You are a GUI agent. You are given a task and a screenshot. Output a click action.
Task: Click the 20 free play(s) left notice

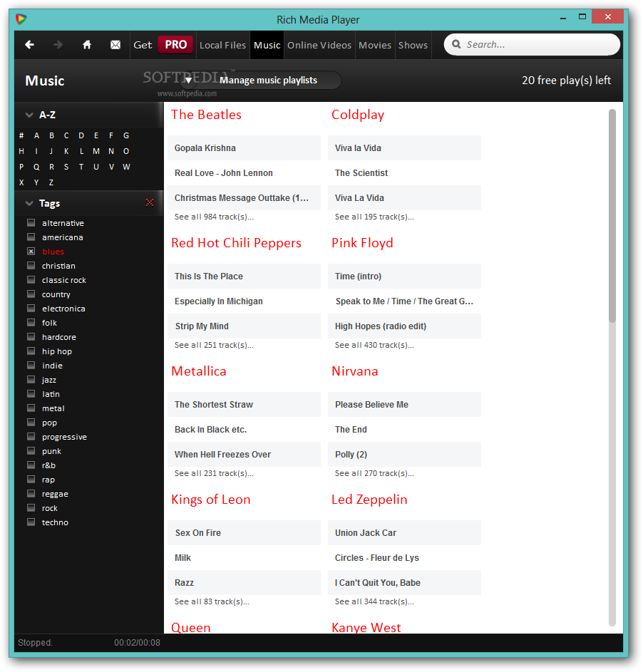(x=566, y=80)
